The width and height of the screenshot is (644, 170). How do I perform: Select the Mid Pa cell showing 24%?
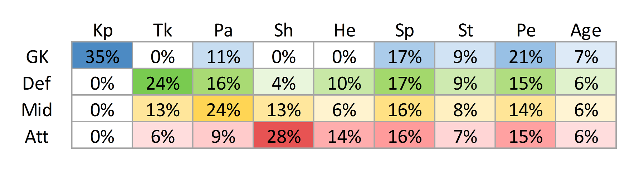(x=223, y=108)
